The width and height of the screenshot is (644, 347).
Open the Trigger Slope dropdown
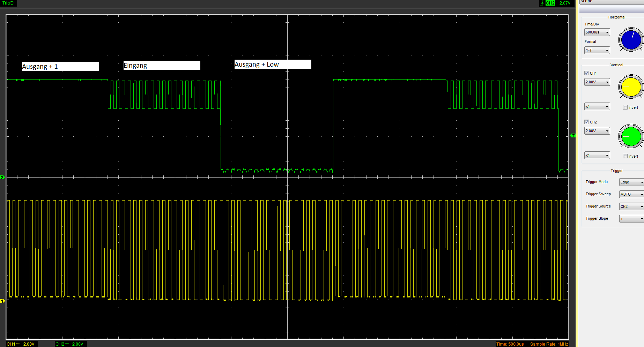coord(631,219)
